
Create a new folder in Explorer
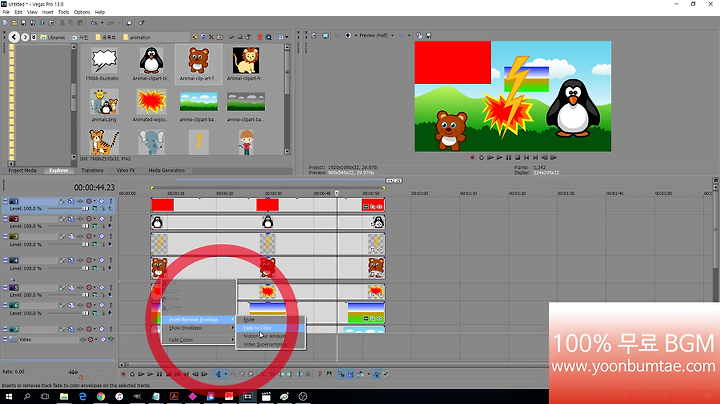219,37
